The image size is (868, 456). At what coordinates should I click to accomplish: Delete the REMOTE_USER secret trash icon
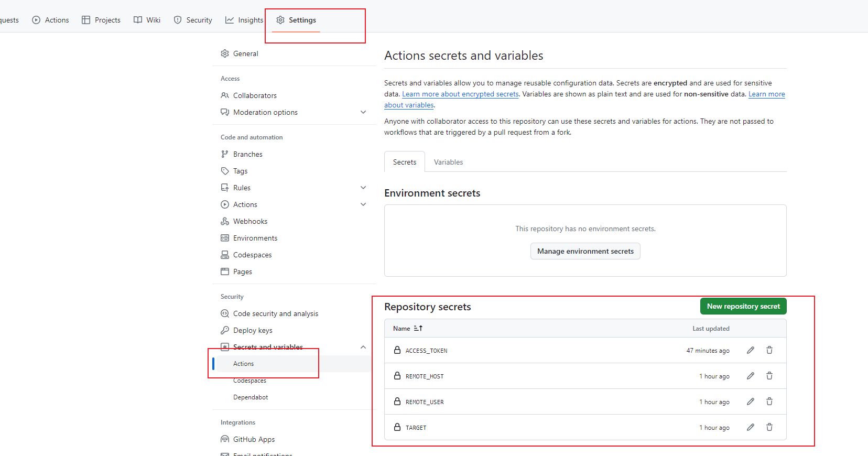769,401
